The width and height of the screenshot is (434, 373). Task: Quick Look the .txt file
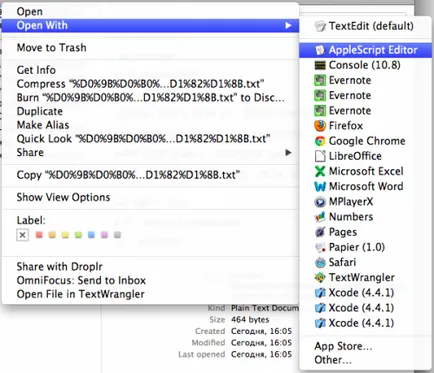pos(150,139)
